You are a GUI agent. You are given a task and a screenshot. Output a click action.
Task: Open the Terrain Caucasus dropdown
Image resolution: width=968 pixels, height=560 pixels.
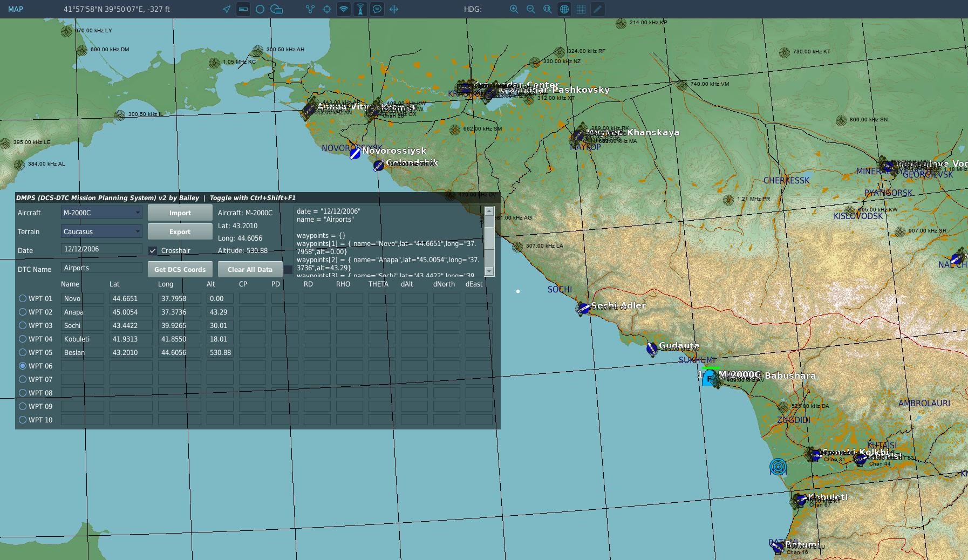[101, 232]
